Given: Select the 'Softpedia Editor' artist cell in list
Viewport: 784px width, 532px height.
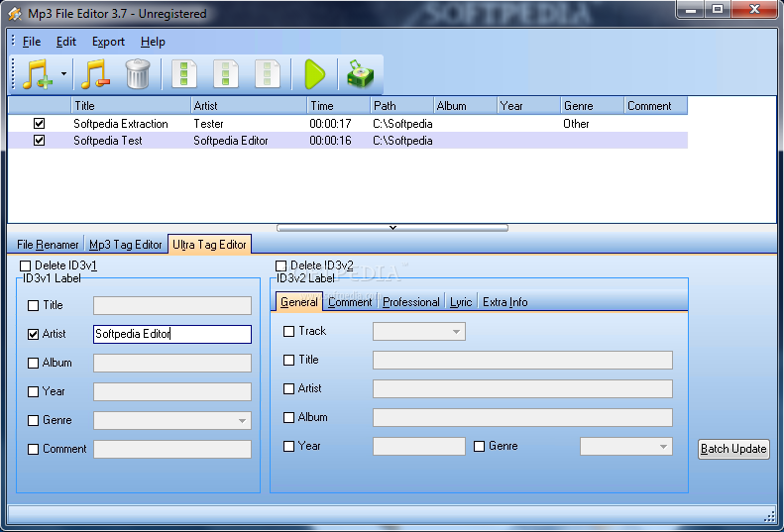Looking at the screenshot, I should tap(231, 141).
